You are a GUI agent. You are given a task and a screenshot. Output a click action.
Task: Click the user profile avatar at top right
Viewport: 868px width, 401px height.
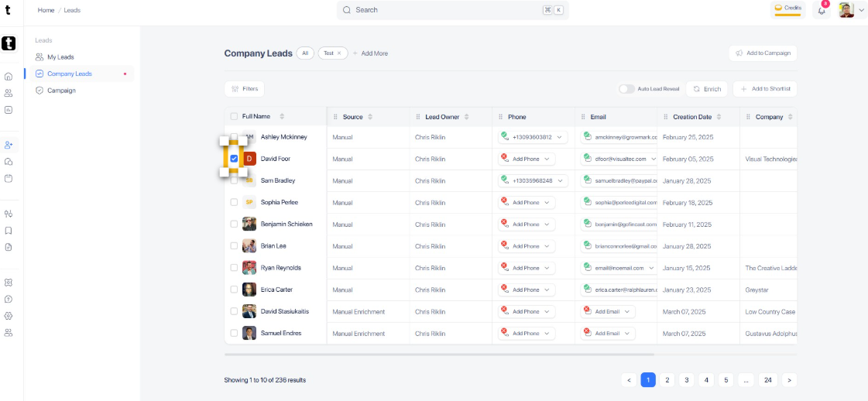click(846, 10)
